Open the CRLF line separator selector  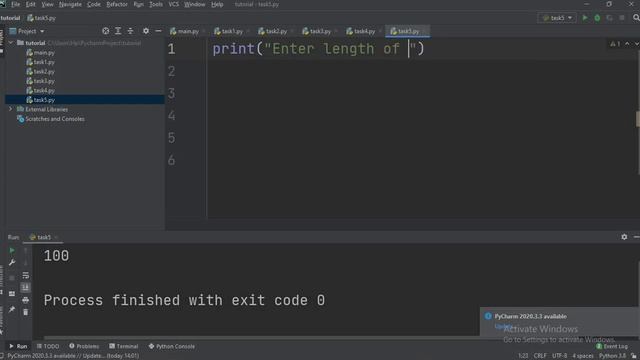[540, 356]
